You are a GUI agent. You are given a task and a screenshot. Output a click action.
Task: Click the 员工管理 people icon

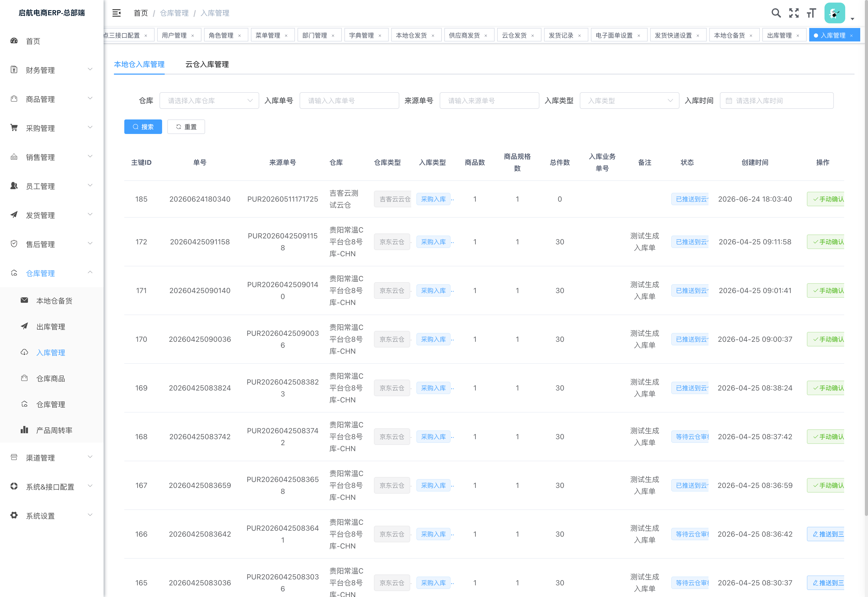[14, 186]
